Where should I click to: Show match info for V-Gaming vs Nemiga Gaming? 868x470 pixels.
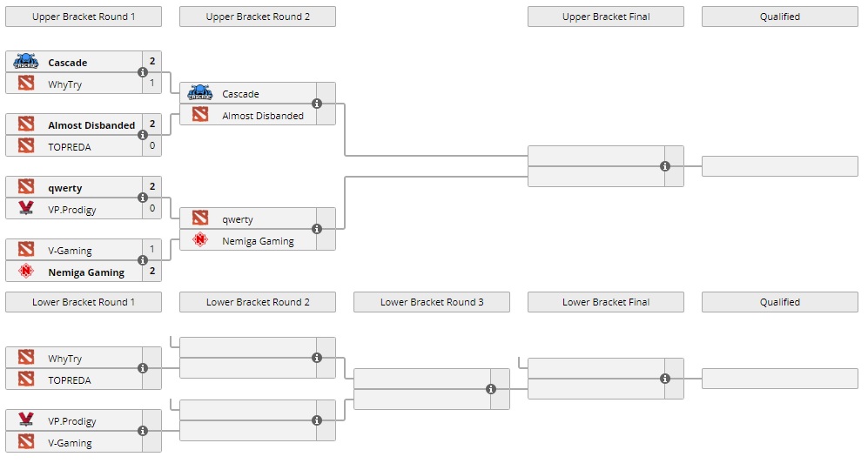click(x=143, y=261)
